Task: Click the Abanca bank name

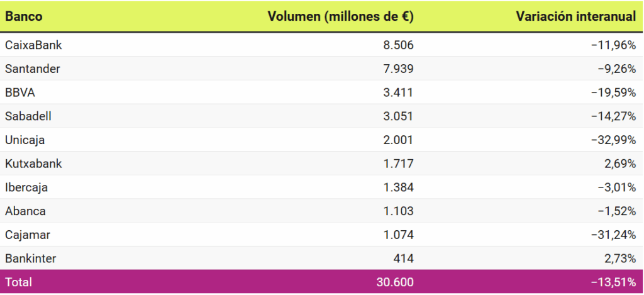Action: click(x=25, y=211)
